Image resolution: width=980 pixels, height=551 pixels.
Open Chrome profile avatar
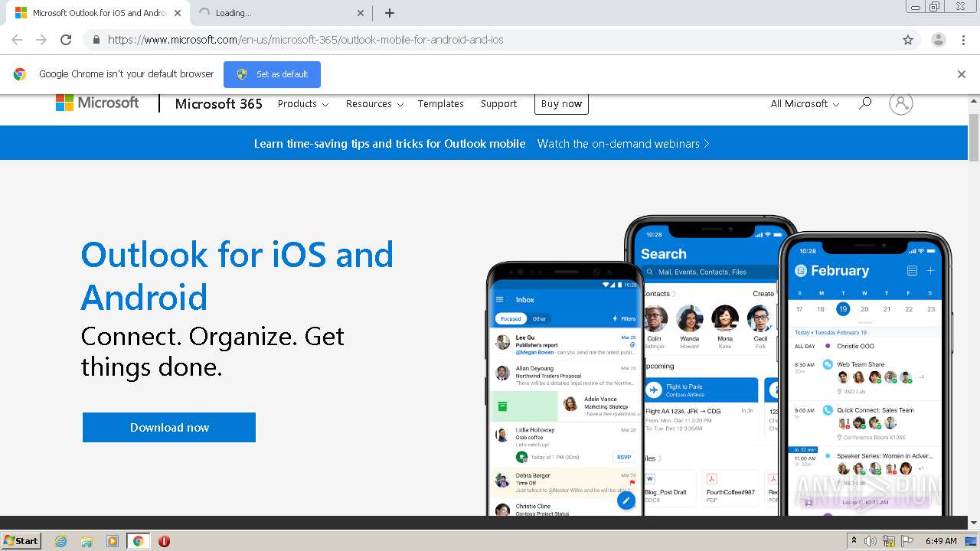938,40
